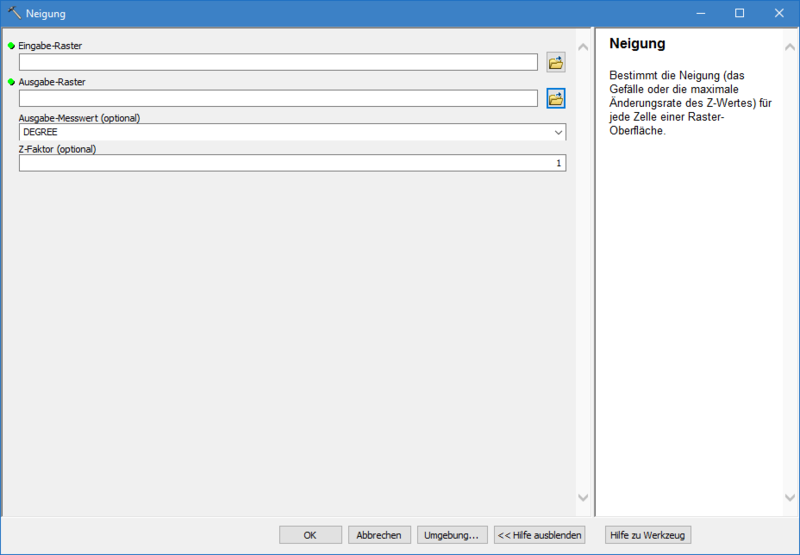Expand the Ausgabe-Messwert DEGREE dropdown

(558, 132)
